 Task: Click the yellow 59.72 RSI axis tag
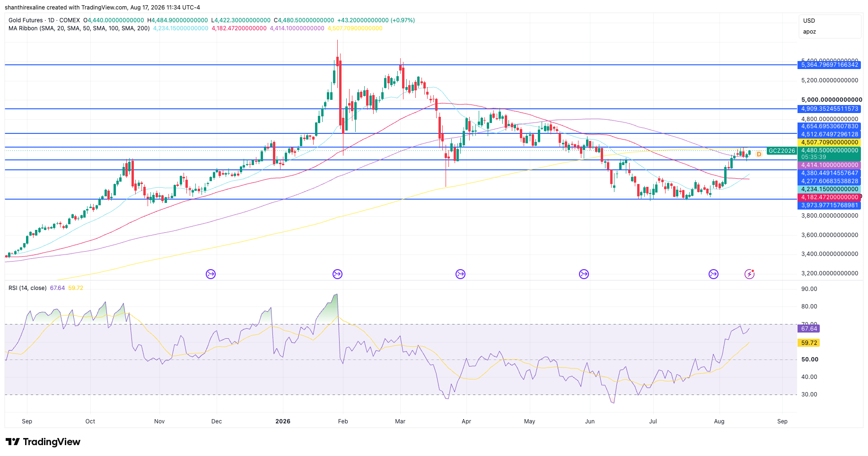pos(809,343)
